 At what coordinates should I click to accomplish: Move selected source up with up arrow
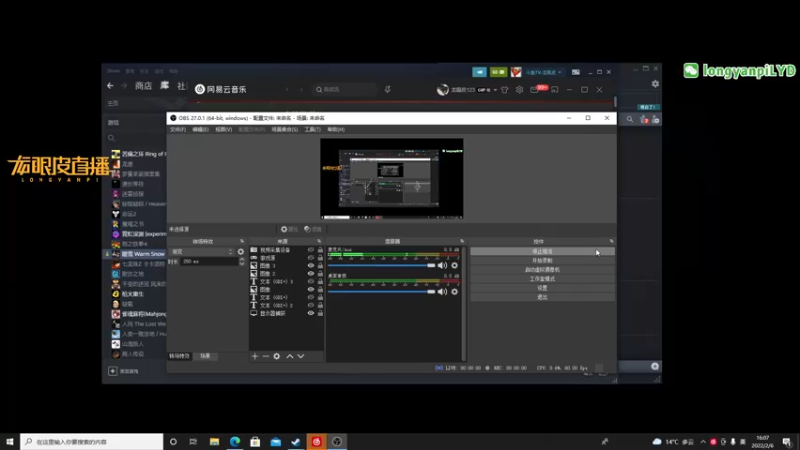pyautogui.click(x=289, y=356)
